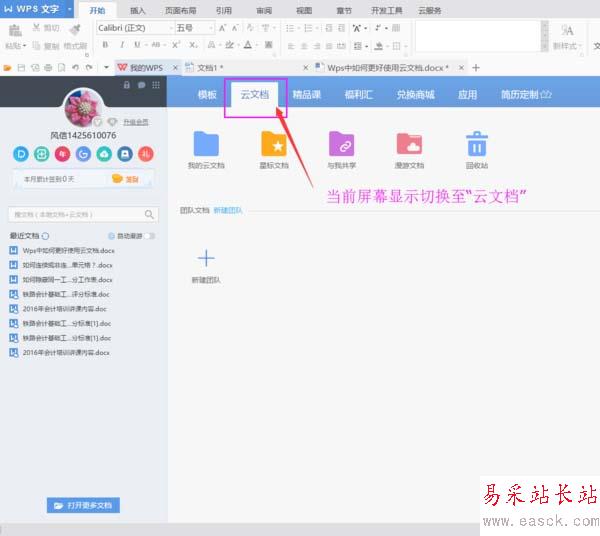The width and height of the screenshot is (600, 536).
Task: Switch to the 模板 templates tab
Action: [x=207, y=94]
